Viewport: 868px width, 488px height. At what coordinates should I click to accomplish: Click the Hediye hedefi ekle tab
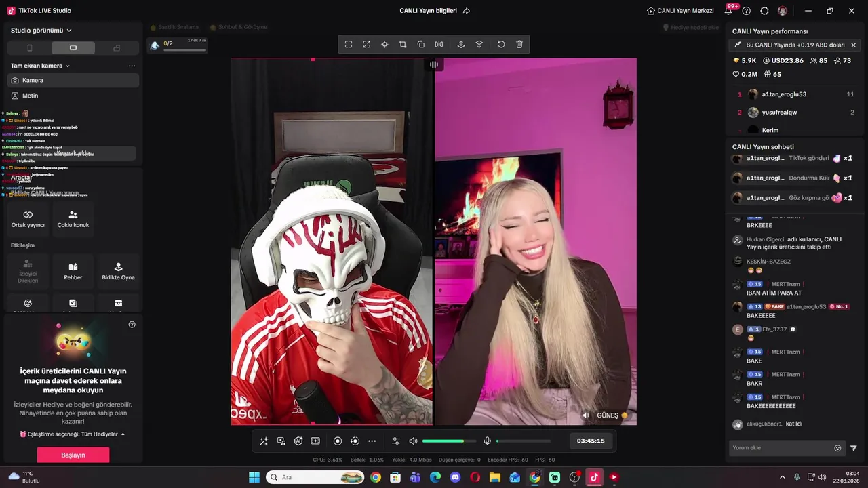691,27
